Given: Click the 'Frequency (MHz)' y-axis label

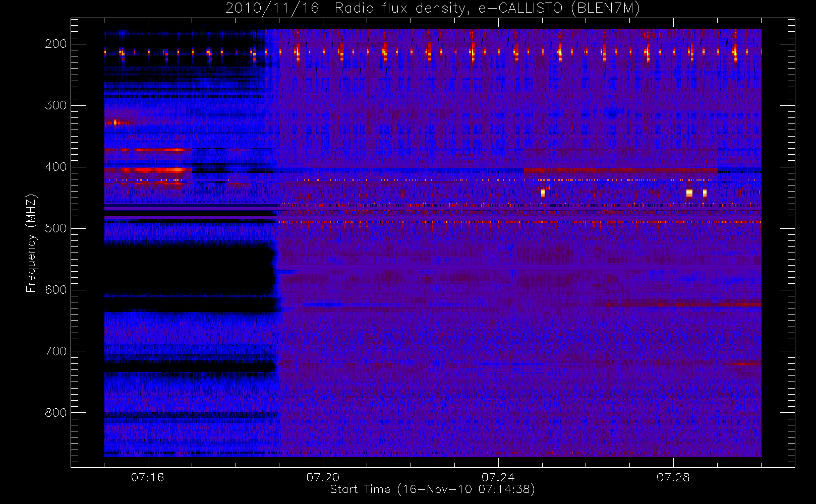Looking at the screenshot, I should pyautogui.click(x=31, y=243).
